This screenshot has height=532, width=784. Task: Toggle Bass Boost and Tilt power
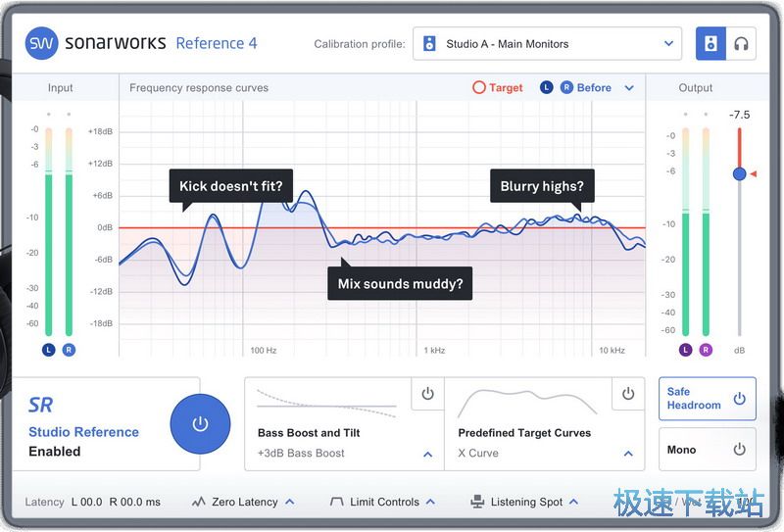[x=427, y=394]
